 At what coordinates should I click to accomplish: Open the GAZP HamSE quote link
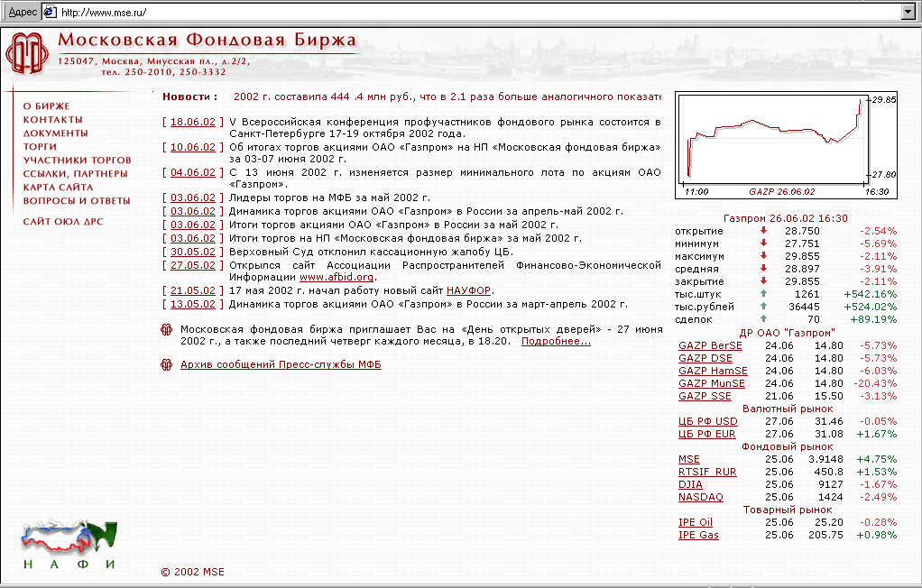pyautogui.click(x=713, y=371)
